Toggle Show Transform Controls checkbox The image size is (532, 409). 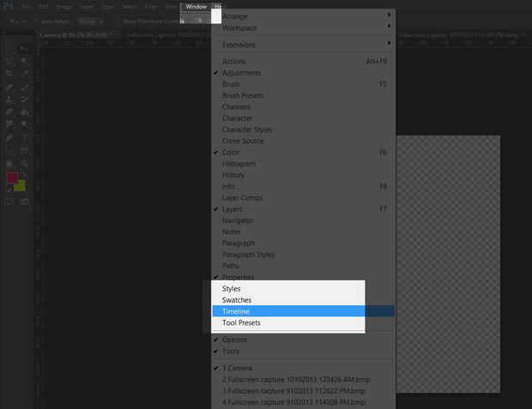click(x=118, y=21)
